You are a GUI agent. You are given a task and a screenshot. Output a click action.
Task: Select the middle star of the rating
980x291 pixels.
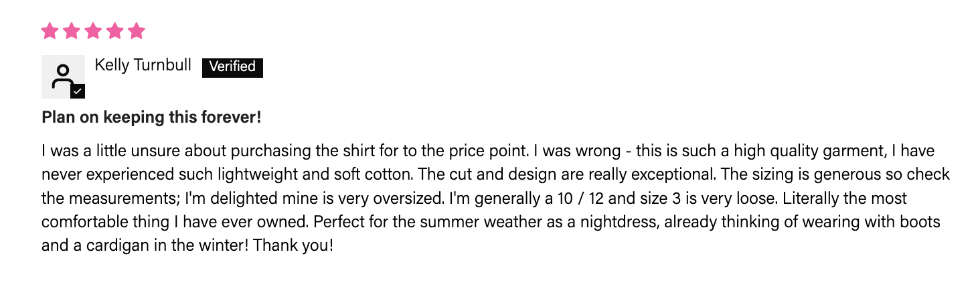tap(93, 31)
